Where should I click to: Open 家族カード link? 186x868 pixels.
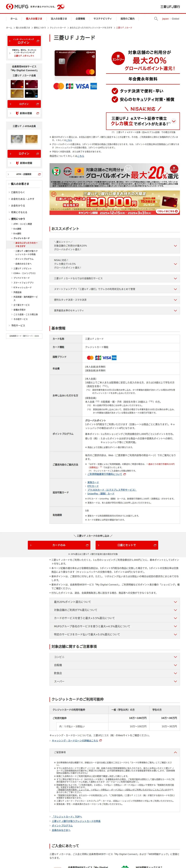[93, 482]
